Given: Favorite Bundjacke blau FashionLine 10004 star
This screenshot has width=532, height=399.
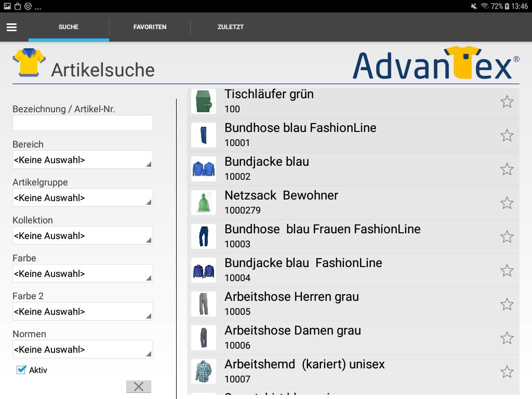Looking at the screenshot, I should tap(507, 270).
